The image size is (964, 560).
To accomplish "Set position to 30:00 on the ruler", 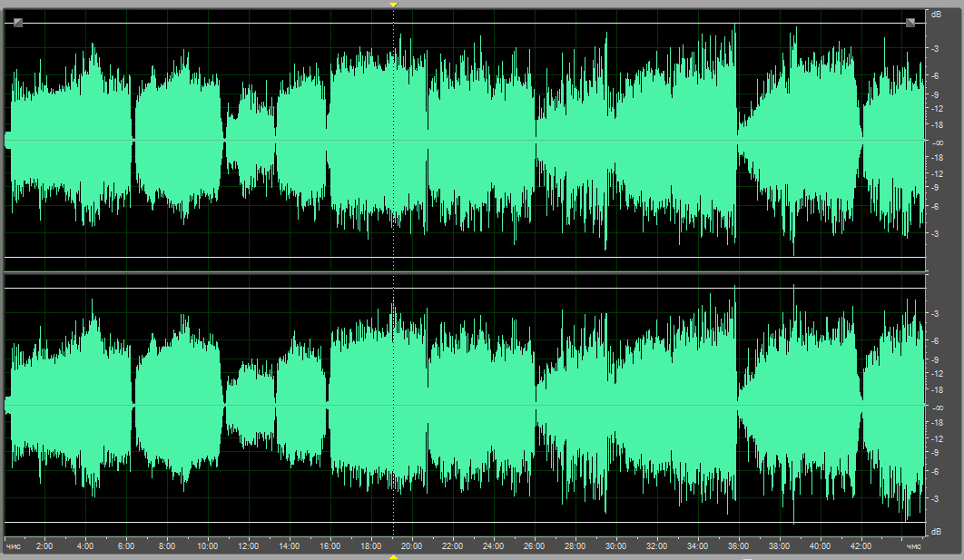I will click(615, 546).
